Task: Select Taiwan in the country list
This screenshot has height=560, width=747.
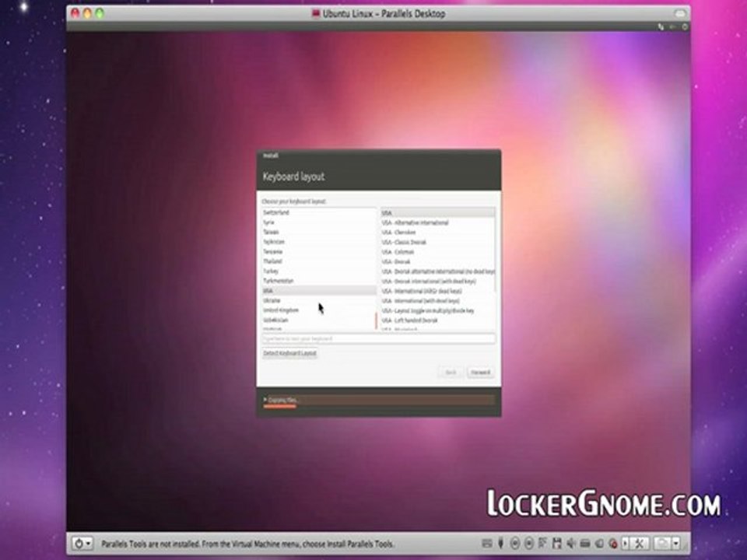Action: pos(319,233)
